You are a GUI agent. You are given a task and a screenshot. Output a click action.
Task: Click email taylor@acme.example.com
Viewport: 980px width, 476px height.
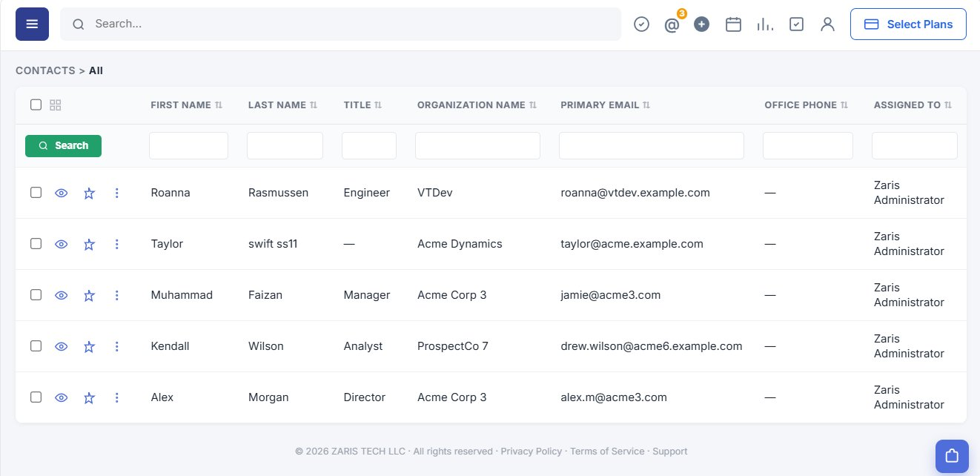[632, 244]
